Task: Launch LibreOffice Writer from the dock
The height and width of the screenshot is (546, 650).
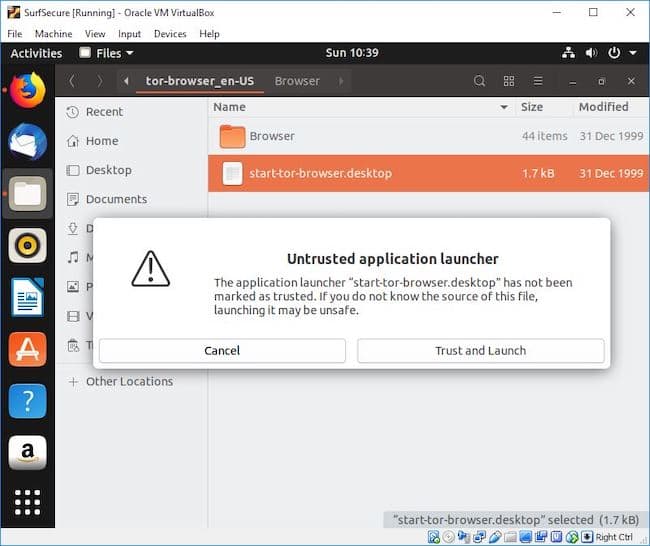Action: pyautogui.click(x=27, y=297)
